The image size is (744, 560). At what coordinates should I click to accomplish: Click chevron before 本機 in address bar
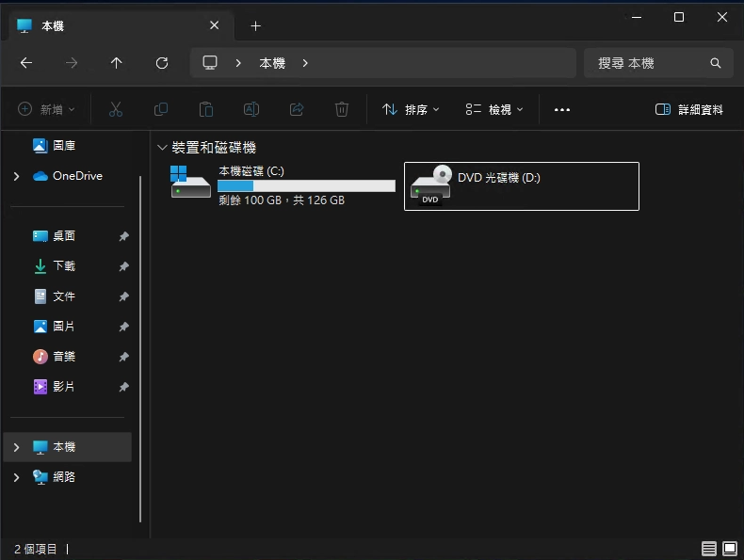coord(238,63)
